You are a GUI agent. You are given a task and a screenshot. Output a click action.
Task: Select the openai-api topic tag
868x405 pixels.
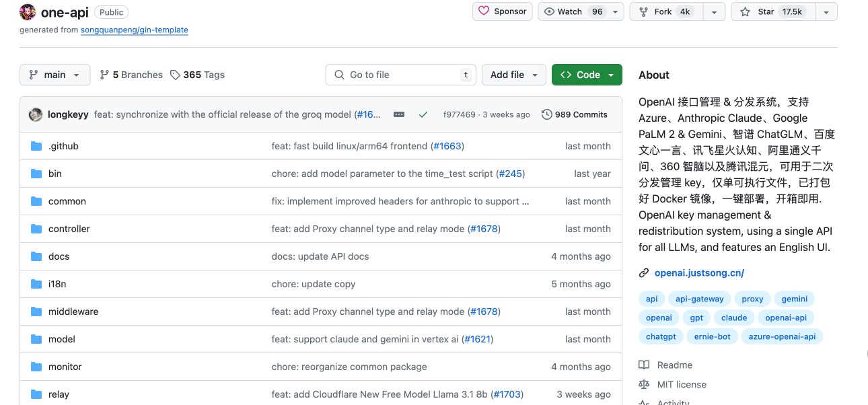coord(786,318)
